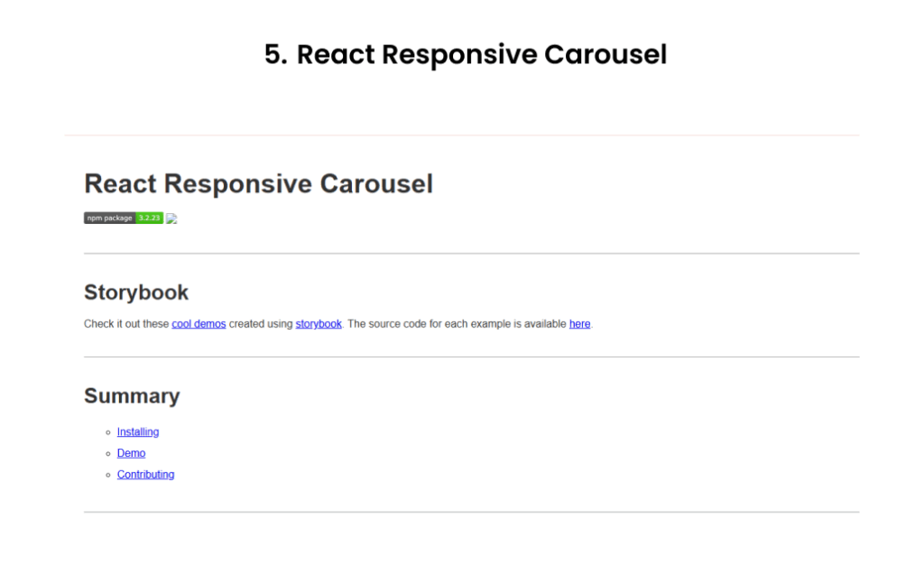Click the "5. React Responsive Carousel" title
This screenshot has width=924, height=575.
[466, 54]
